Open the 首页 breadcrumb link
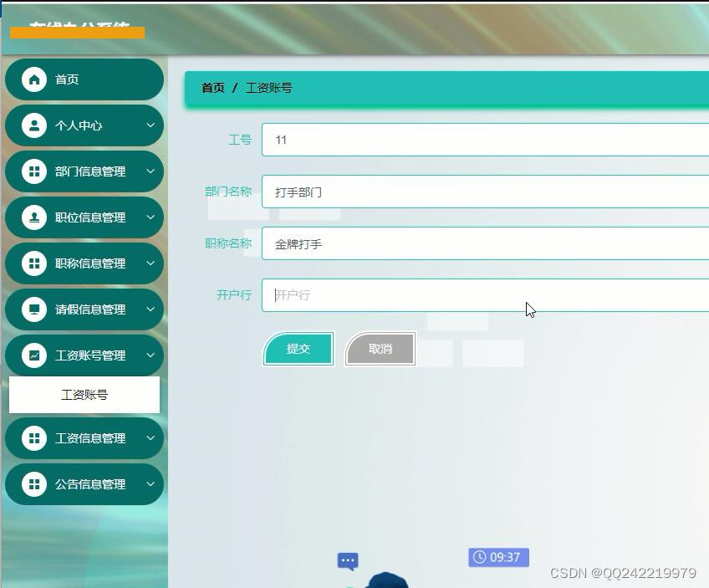The width and height of the screenshot is (709, 588). tap(212, 87)
